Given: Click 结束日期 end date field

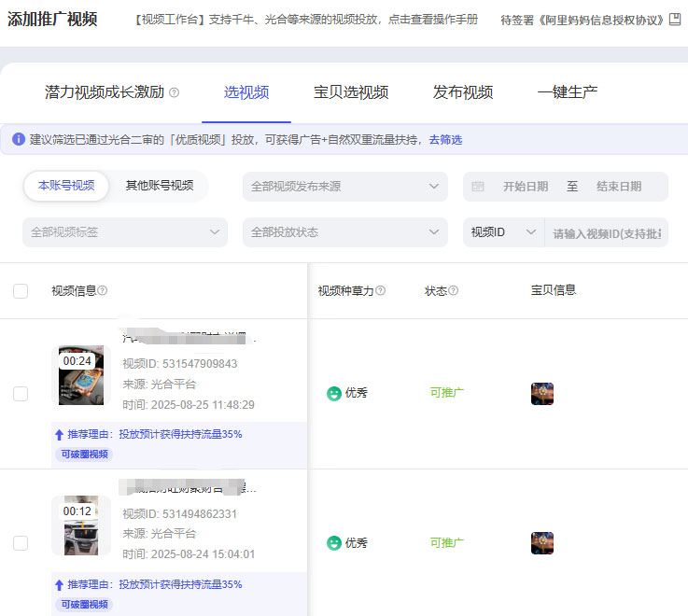Looking at the screenshot, I should pos(619,187).
